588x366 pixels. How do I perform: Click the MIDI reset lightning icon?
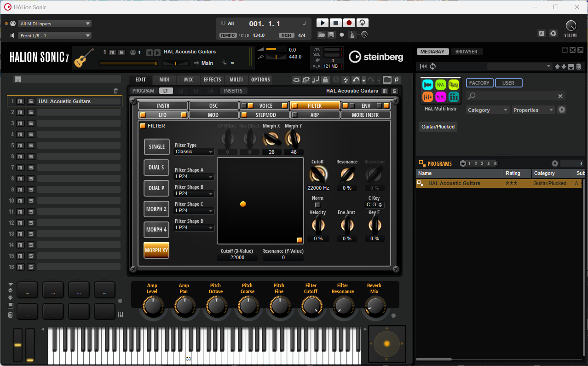pos(346,80)
